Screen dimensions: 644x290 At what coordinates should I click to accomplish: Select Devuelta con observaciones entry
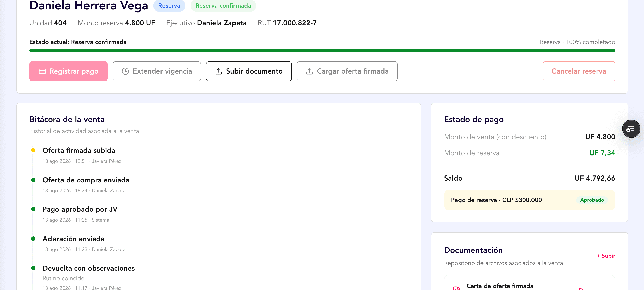coord(89,268)
